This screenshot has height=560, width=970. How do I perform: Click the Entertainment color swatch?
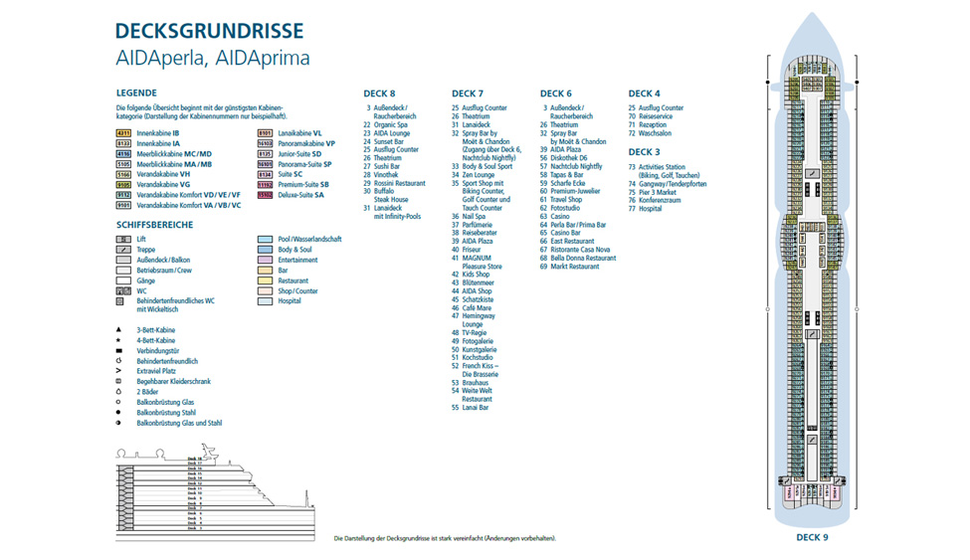265,260
